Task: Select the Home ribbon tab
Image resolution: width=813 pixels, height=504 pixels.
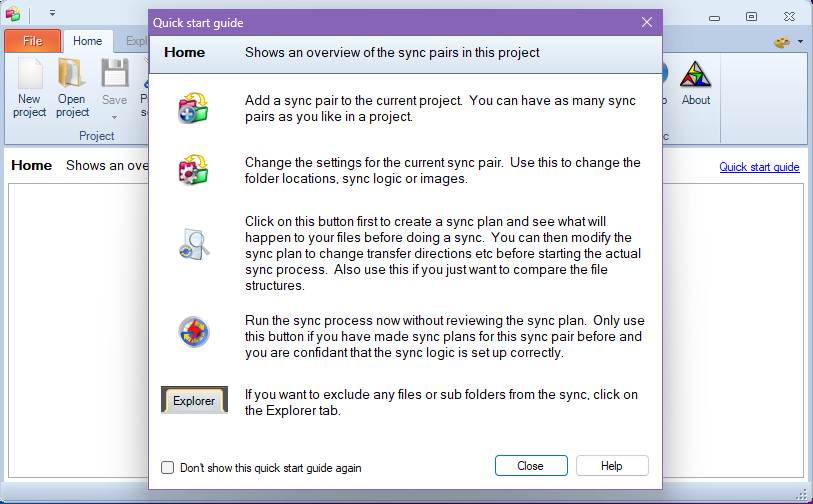Action: pyautogui.click(x=87, y=41)
